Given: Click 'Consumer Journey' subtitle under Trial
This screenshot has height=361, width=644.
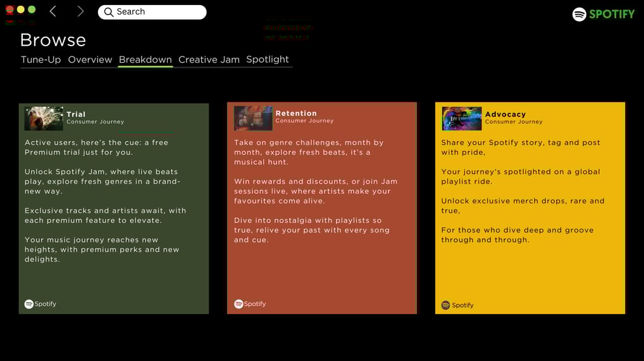Looking at the screenshot, I should pyautogui.click(x=96, y=122).
